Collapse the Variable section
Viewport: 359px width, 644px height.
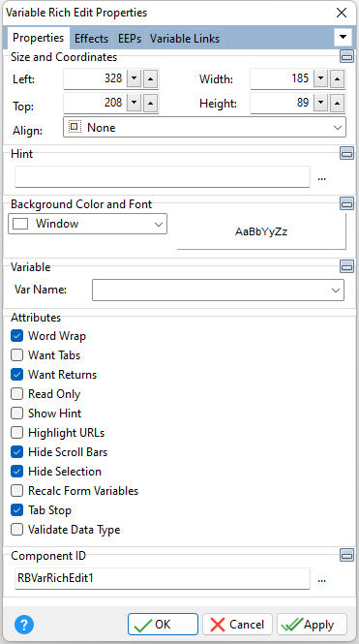[346, 266]
